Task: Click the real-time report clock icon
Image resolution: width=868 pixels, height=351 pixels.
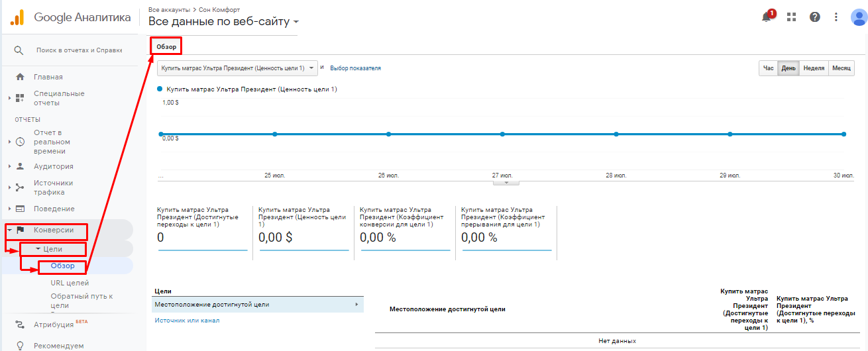Action: tap(20, 142)
